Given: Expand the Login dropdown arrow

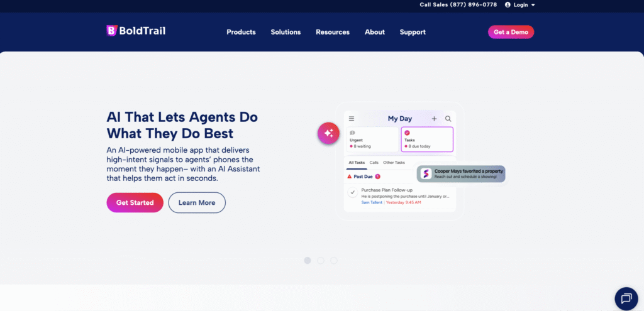Looking at the screenshot, I should point(533,5).
